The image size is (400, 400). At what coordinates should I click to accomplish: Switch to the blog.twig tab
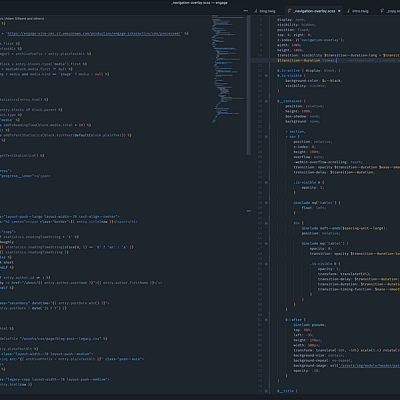pos(267,11)
